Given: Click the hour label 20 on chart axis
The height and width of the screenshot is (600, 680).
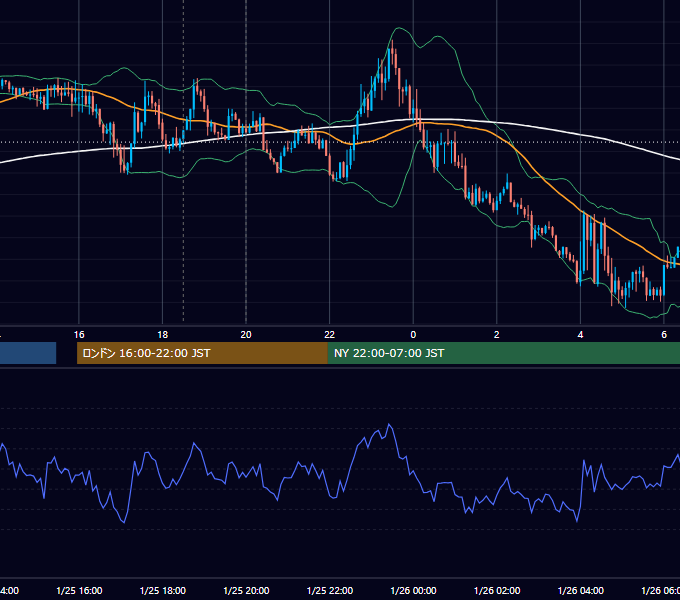Looking at the screenshot, I should [x=246, y=335].
